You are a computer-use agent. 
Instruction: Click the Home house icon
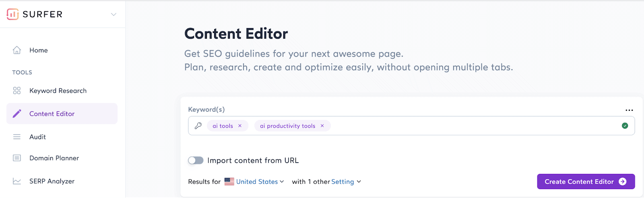17,50
